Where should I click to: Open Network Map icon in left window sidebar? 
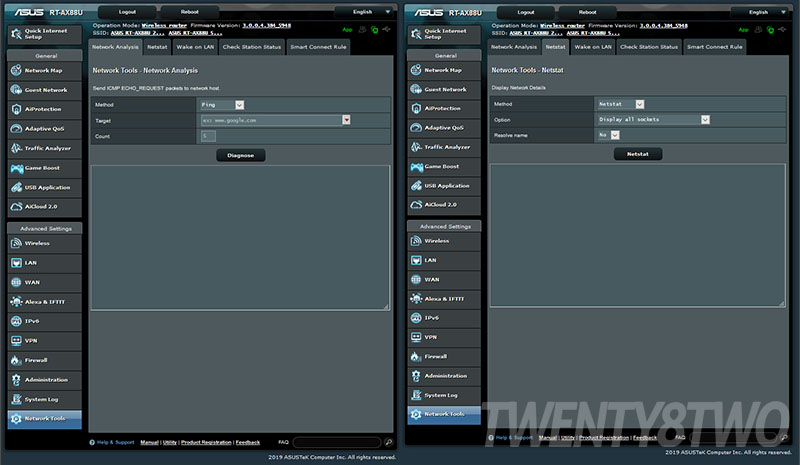pyautogui.click(x=16, y=70)
